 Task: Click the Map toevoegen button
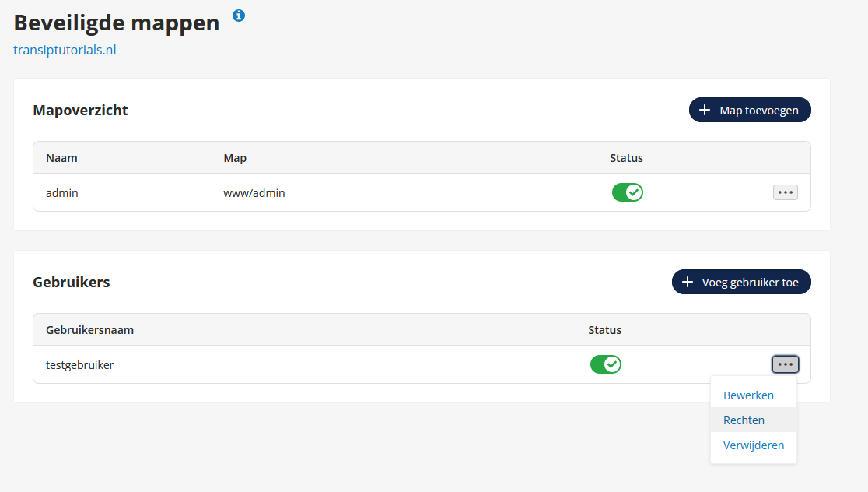click(x=750, y=111)
